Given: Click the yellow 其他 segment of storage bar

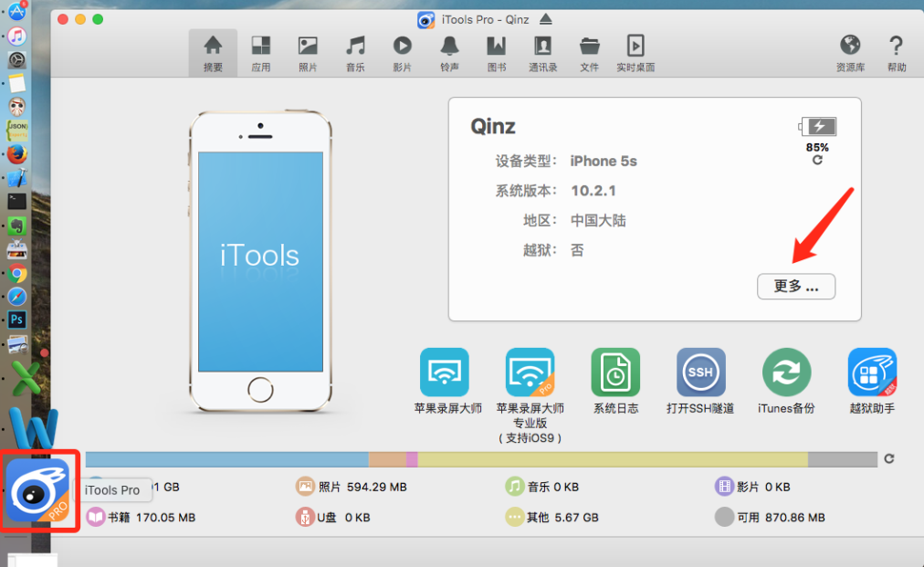Looking at the screenshot, I should [613, 459].
